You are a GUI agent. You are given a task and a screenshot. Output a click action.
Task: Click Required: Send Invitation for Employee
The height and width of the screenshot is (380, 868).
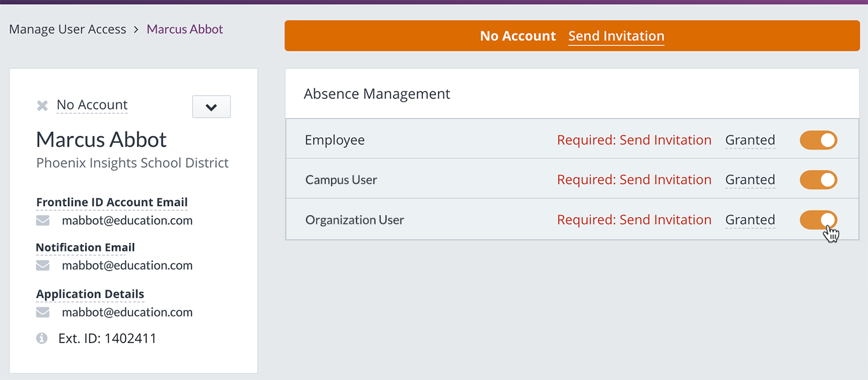coord(634,140)
